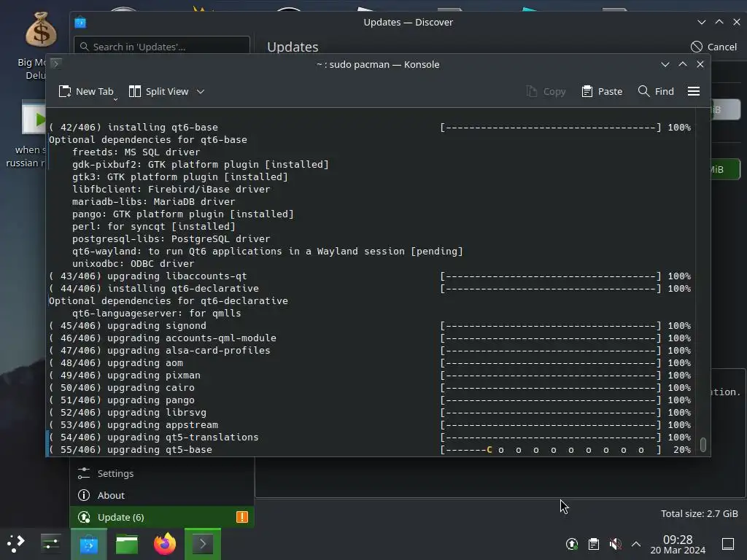Click the 'qt6-languageserver: for qmlls' line
Viewport: 747px width, 560px height.
pos(156,314)
